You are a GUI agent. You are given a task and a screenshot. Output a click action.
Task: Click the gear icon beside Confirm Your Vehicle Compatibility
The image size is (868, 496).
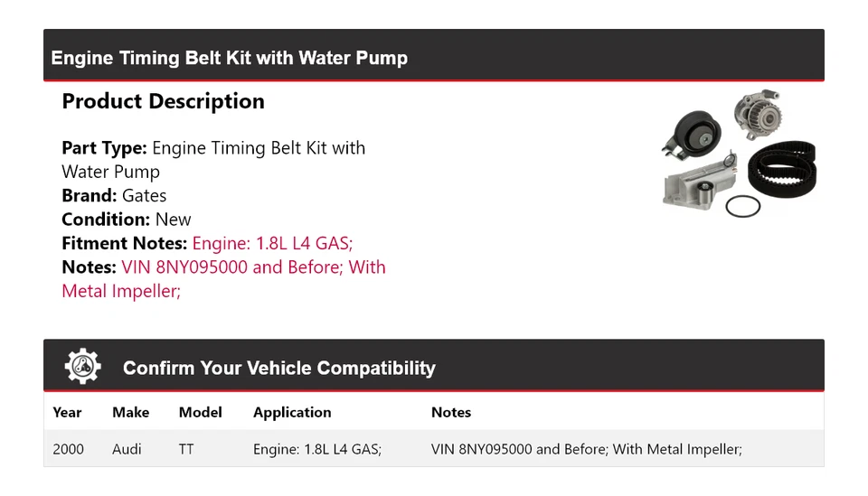[82, 367]
